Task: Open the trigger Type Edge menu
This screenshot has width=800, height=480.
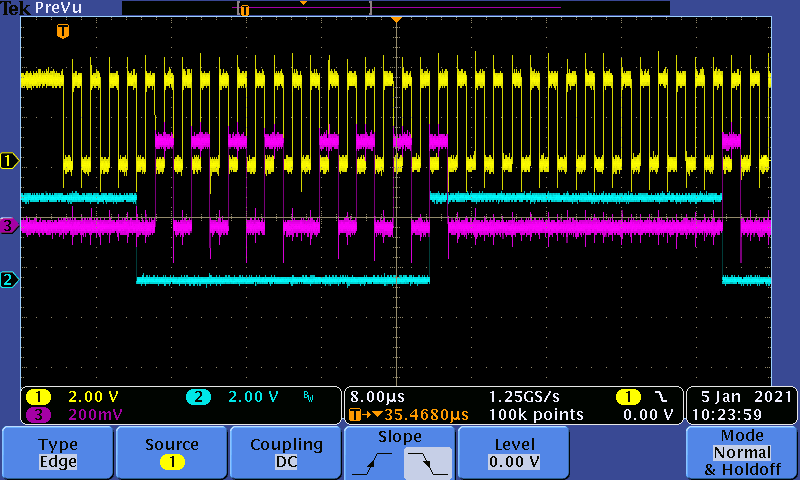Action: point(58,452)
